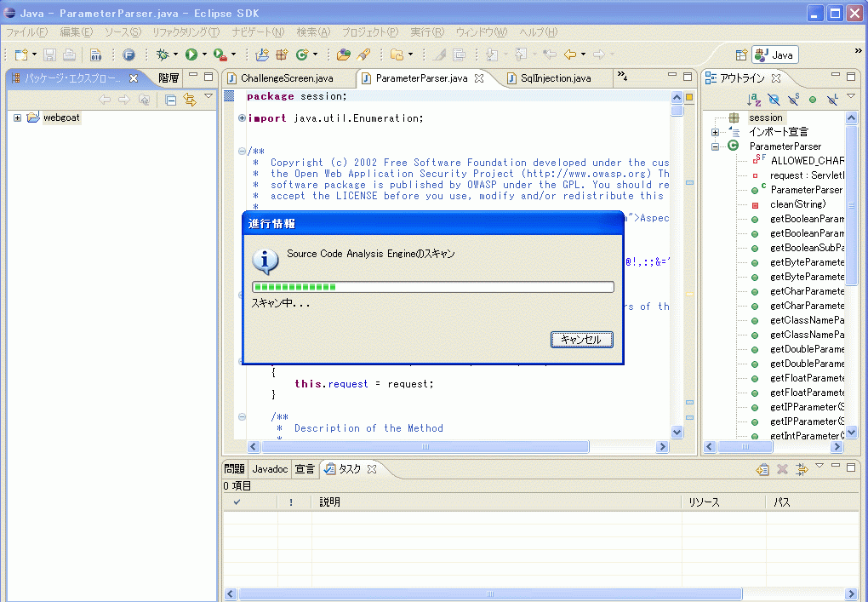Open the 編集(E) menu
Screen dimensions: 868x602
point(77,32)
